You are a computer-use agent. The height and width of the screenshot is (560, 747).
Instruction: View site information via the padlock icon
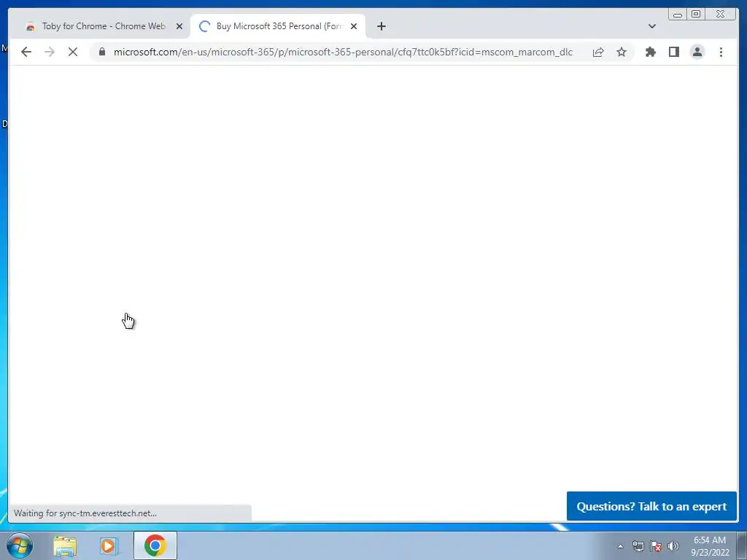[x=102, y=52]
